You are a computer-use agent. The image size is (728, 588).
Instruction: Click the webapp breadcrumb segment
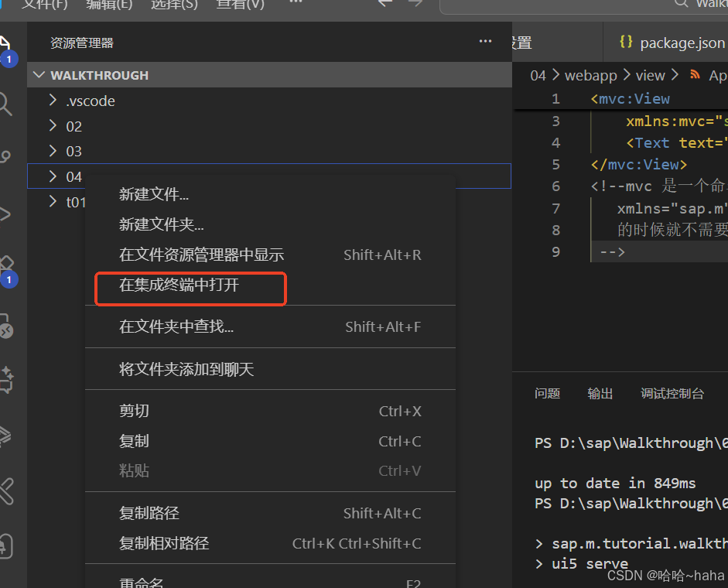click(590, 75)
